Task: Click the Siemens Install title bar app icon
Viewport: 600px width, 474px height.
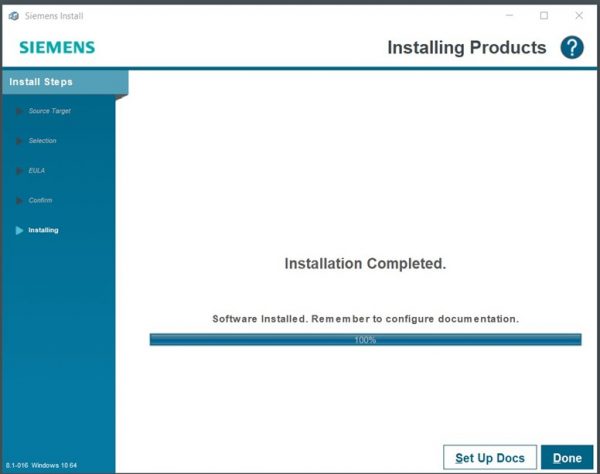Action: click(14, 16)
